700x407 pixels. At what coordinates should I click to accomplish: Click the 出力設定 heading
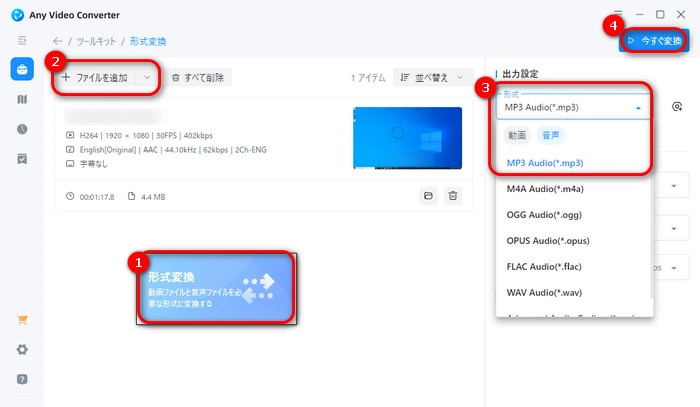521,74
